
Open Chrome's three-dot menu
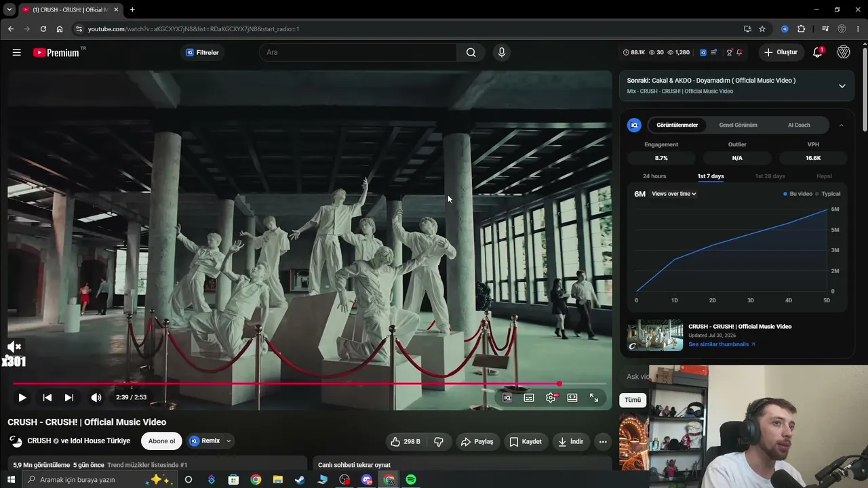[859, 29]
